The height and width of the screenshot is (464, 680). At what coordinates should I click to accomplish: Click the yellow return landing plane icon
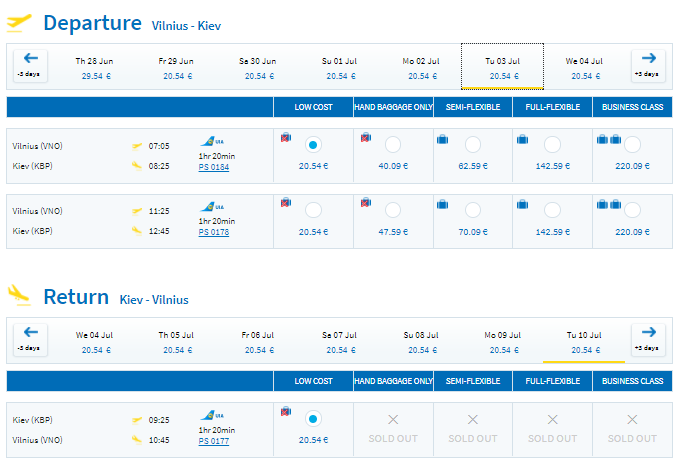(x=20, y=295)
